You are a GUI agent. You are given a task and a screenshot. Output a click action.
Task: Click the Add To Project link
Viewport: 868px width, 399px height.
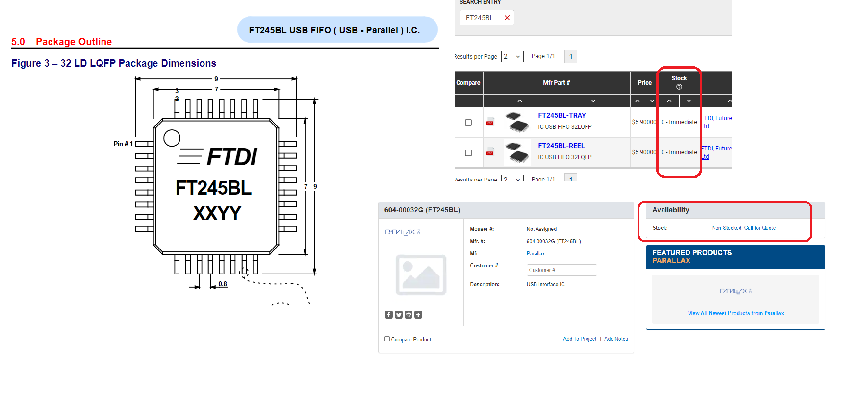pos(580,339)
